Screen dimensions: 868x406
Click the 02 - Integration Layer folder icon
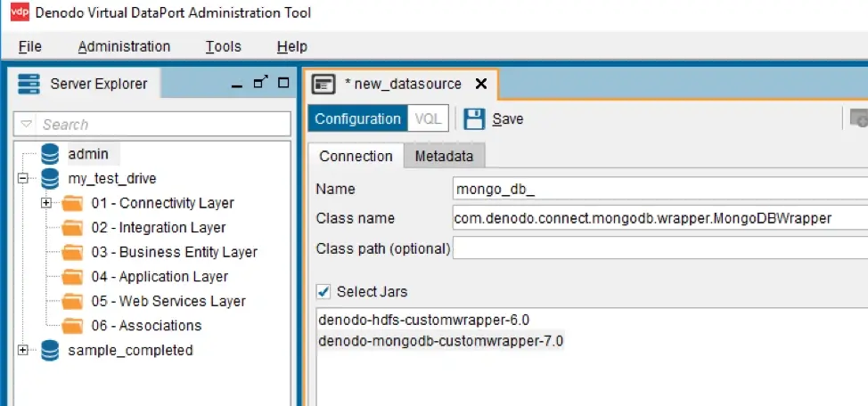point(72,228)
